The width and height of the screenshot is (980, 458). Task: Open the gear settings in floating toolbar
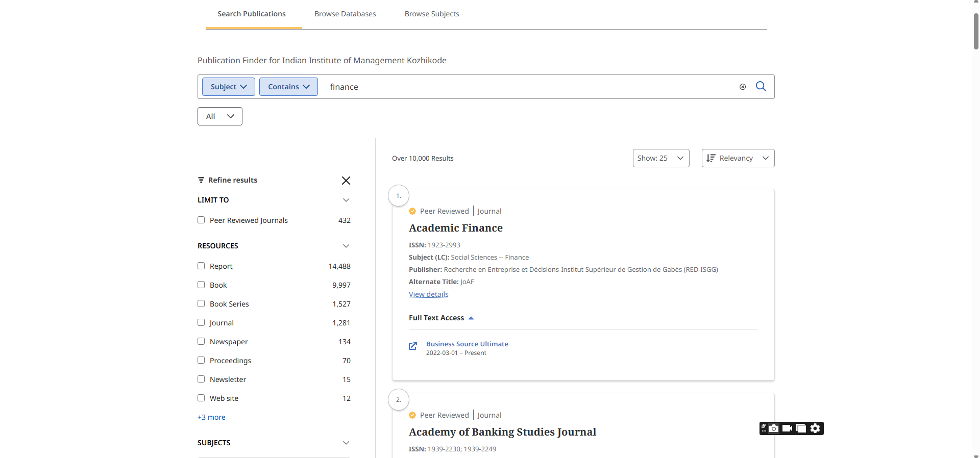[815, 428]
